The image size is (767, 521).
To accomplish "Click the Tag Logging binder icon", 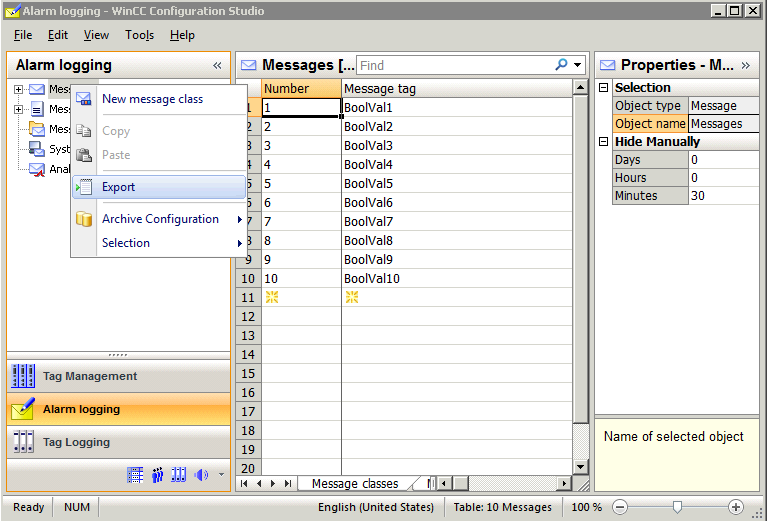I will point(23,442).
